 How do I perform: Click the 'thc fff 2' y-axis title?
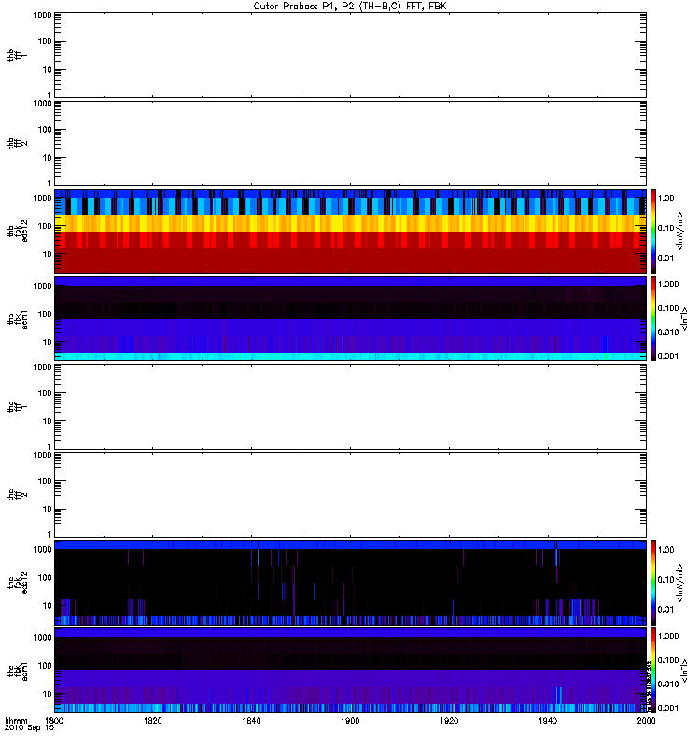pyautogui.click(x=18, y=495)
